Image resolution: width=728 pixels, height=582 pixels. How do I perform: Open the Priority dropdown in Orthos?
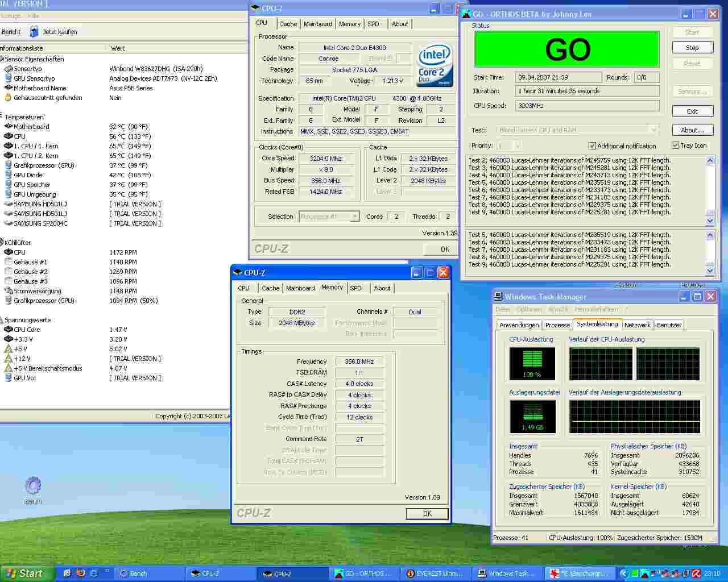coord(517,145)
